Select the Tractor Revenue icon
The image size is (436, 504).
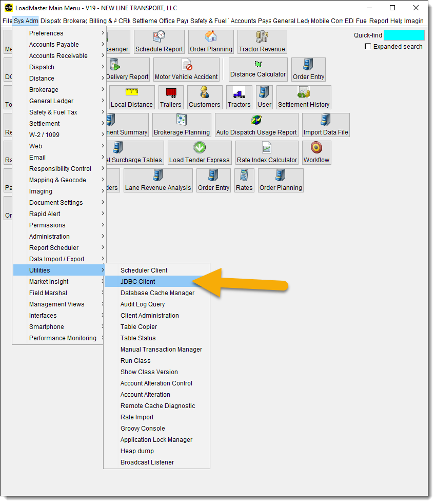click(262, 42)
